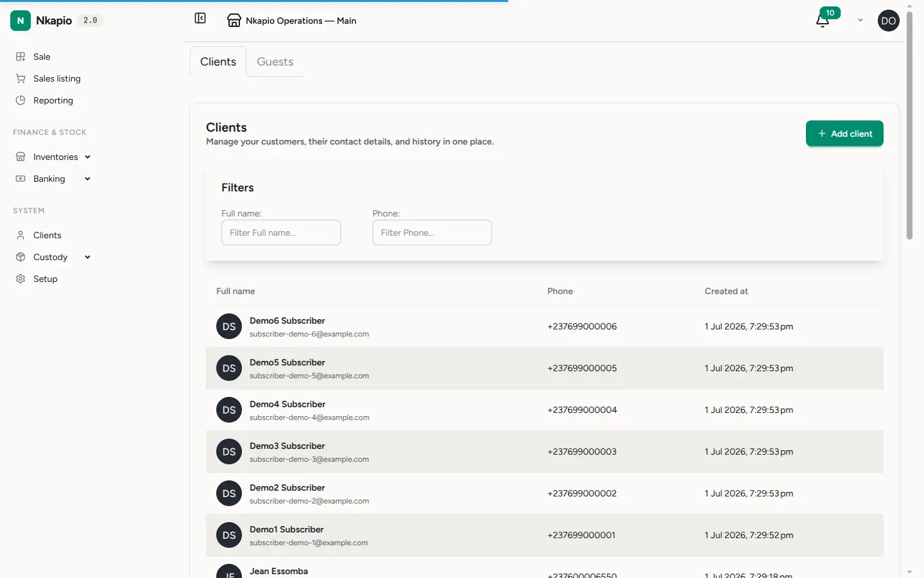
Task: Click the Created at column header
Action: coord(726,291)
